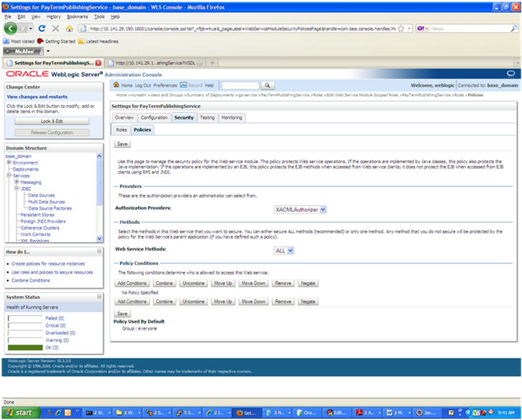Switch to the Overview tab
Image resolution: width=522 pixels, height=420 pixels.
point(124,117)
